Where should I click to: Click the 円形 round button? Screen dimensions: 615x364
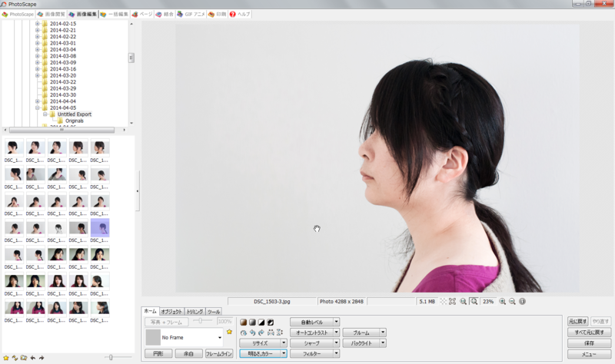(158, 353)
